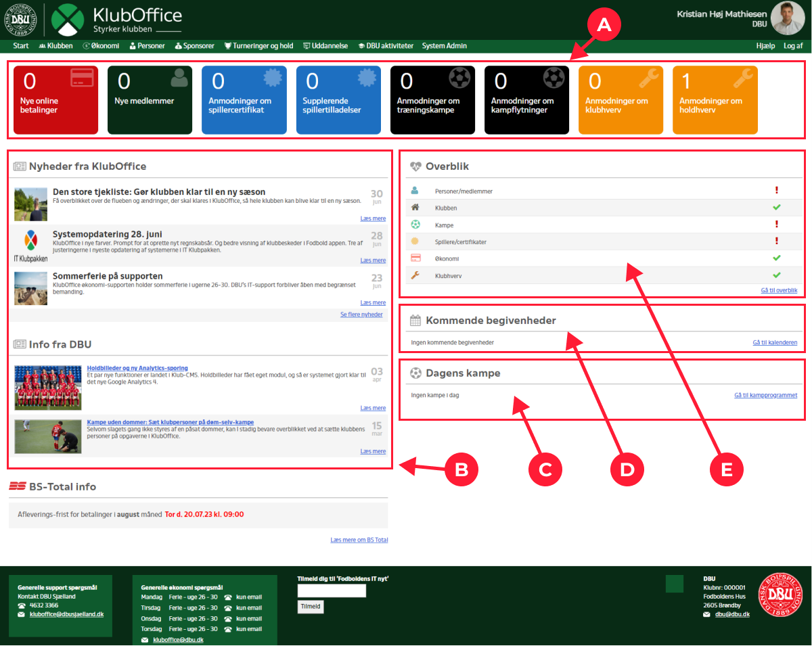
Task: Click the kluboffice@dbusjaelland.dk email link
Action: coord(67,614)
